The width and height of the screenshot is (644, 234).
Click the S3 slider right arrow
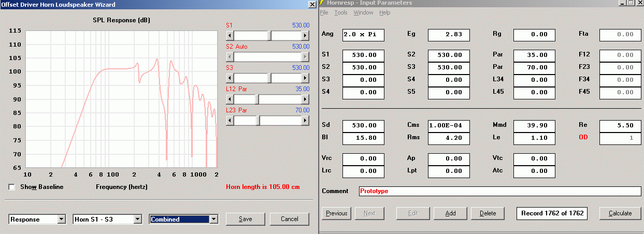306,78
